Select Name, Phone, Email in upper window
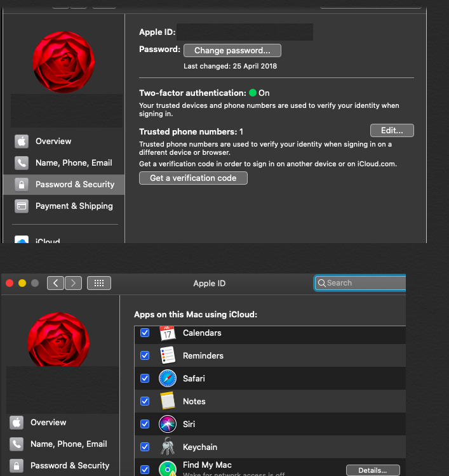This screenshot has height=476, width=449. (x=64, y=162)
